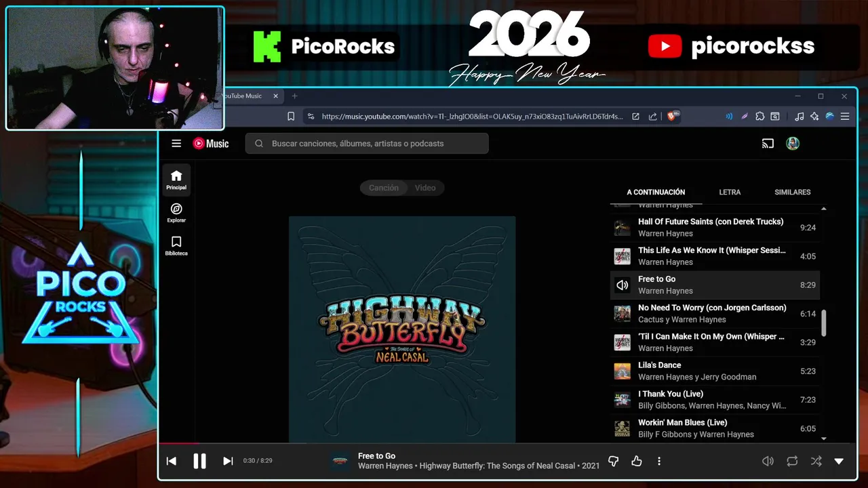This screenshot has width=868, height=488.
Task: Click the browser address bar URL
Action: 472,117
